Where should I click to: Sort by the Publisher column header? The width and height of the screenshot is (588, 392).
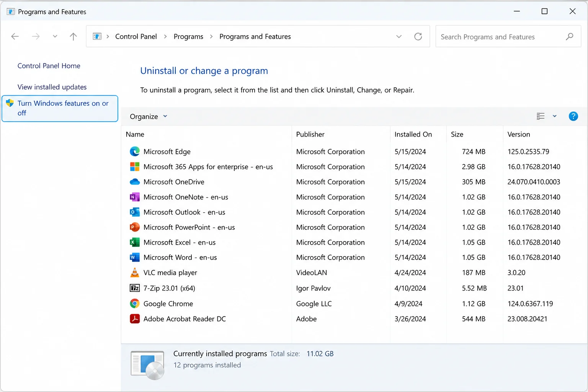click(x=310, y=134)
